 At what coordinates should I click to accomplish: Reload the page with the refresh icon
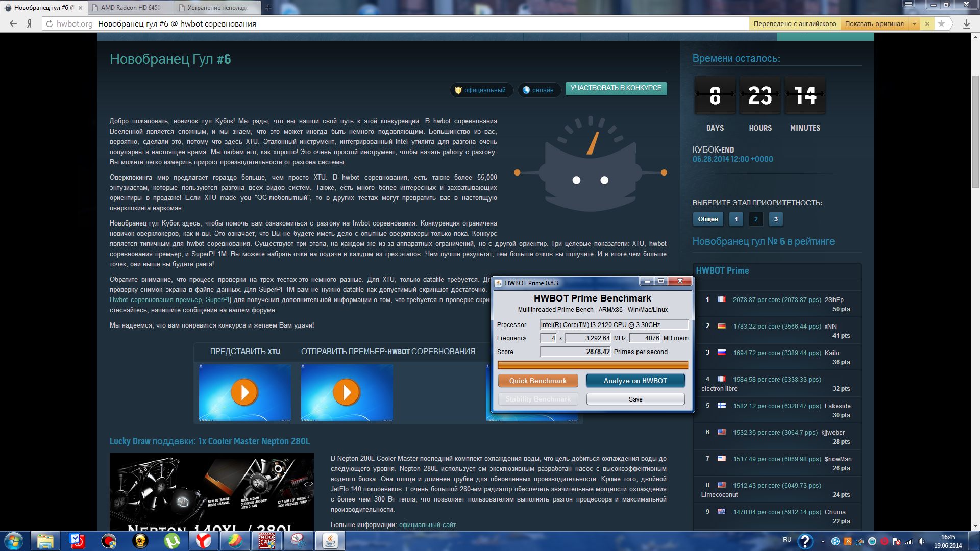point(50,23)
